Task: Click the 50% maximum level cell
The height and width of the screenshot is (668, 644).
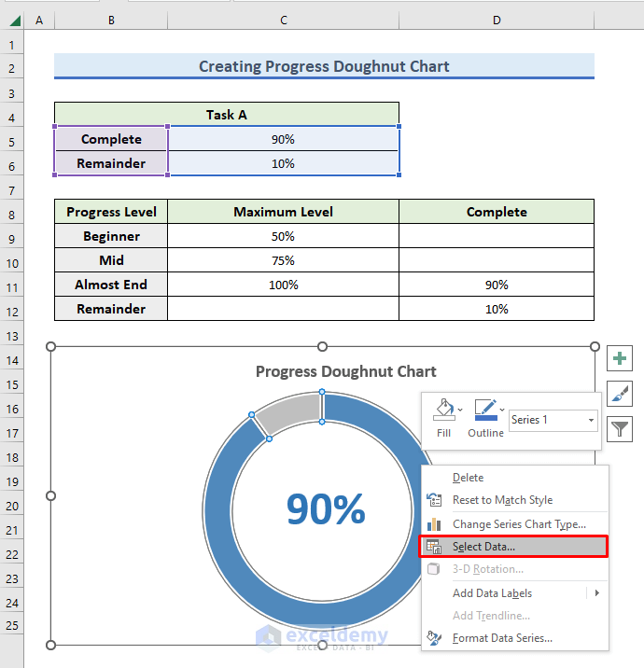Action: click(284, 236)
